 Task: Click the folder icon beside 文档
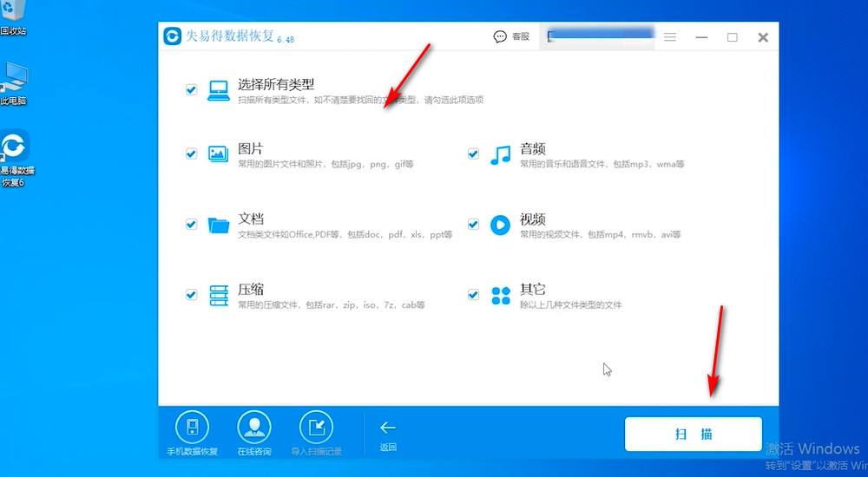click(218, 225)
